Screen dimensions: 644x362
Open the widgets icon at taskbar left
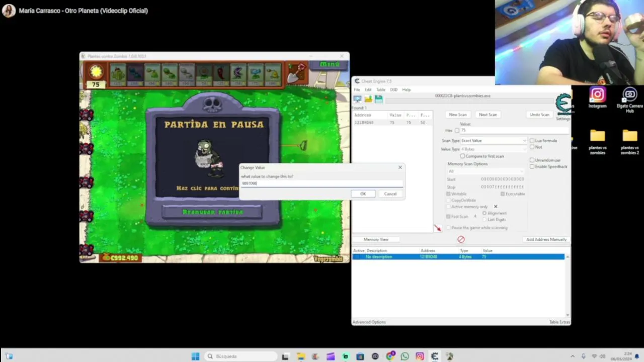[x=9, y=356]
